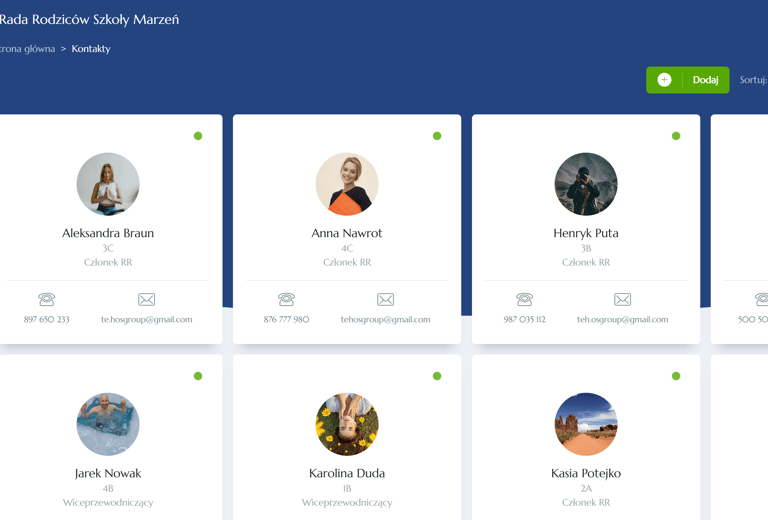The image size is (768, 520).
Task: Click Anna Nawrot's email envelope icon
Action: tap(385, 299)
